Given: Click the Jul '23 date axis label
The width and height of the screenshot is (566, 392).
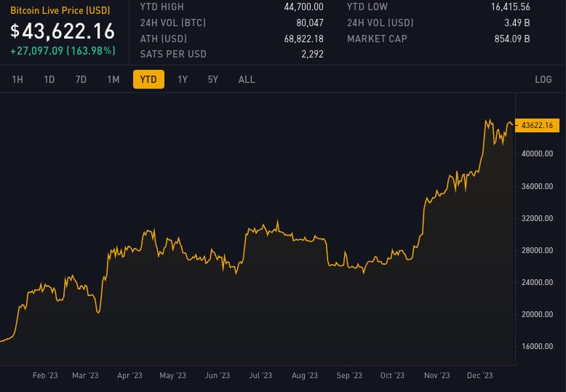Looking at the screenshot, I should [x=260, y=375].
